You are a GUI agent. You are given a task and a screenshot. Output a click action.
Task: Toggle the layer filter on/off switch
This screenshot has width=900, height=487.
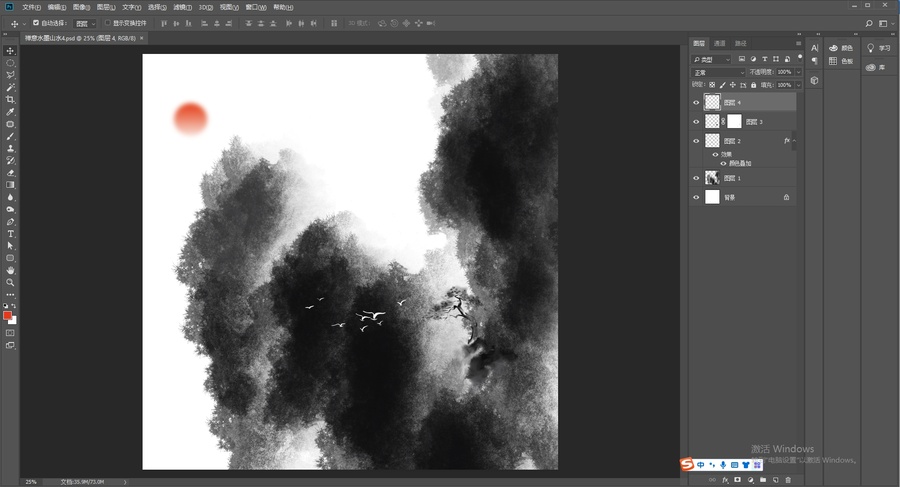pos(800,58)
